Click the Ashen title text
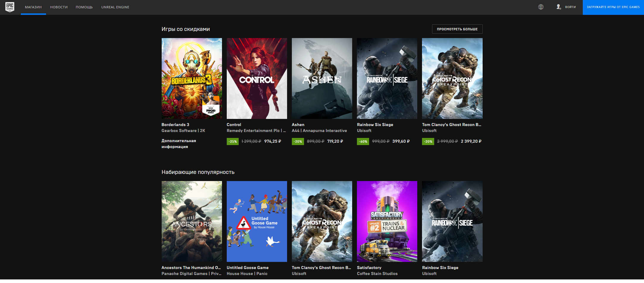 point(298,125)
